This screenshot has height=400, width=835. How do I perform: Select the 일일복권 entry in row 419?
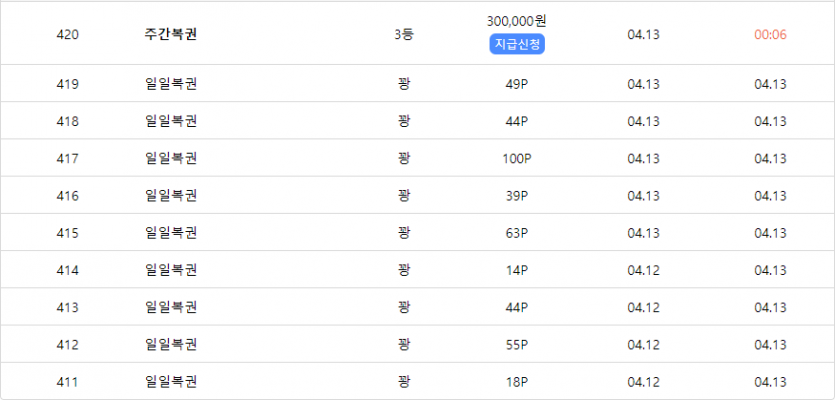(x=170, y=84)
